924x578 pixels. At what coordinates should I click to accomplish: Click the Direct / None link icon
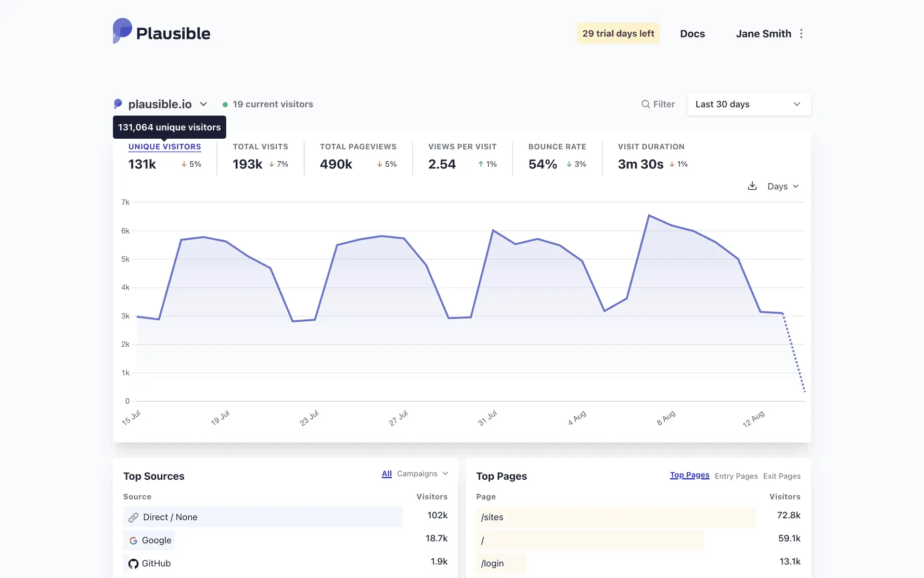[x=133, y=517]
